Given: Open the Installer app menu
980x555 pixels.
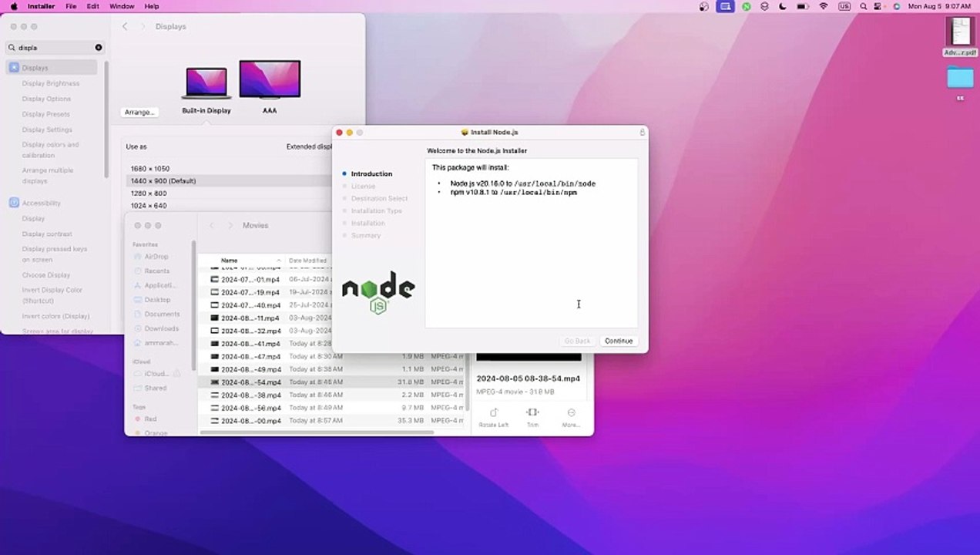Looking at the screenshot, I should coord(41,6).
